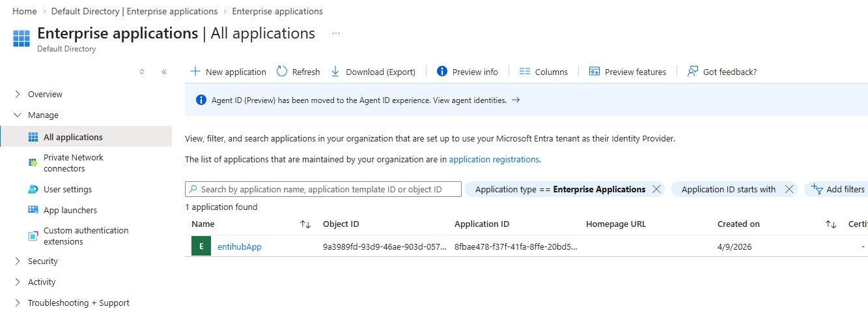Screen dimensions: 868x326
Task: Click the Enterprise applications grid icon in header
Action: pos(21,38)
